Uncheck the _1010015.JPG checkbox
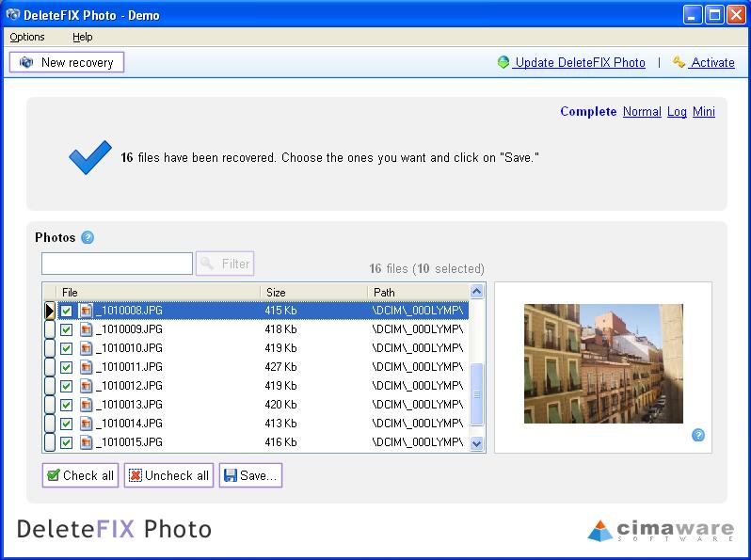Viewport: 751px width, 560px height. 67,442
